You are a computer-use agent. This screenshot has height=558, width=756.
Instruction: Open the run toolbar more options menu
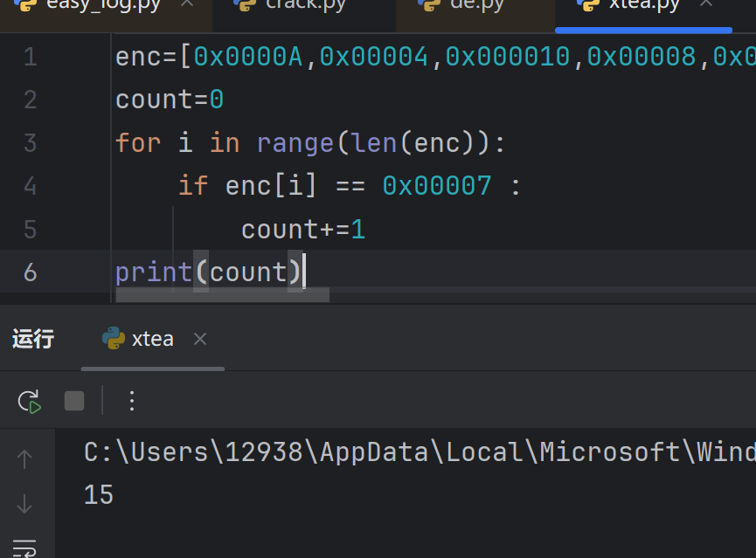132,401
